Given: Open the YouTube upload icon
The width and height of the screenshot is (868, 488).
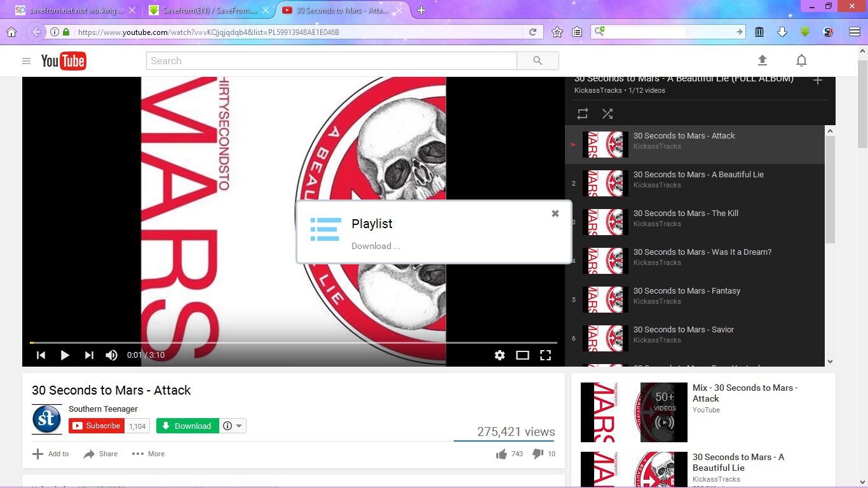Looking at the screenshot, I should click(x=763, y=60).
